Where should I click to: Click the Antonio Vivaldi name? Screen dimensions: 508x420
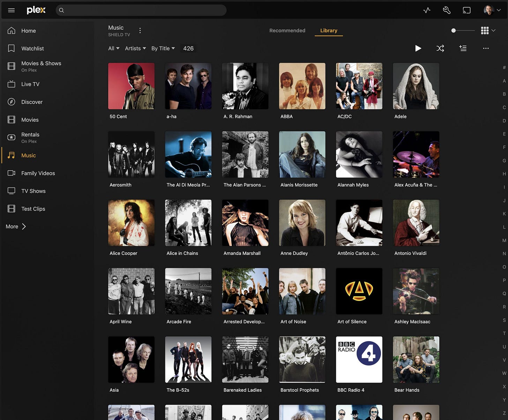tap(410, 253)
